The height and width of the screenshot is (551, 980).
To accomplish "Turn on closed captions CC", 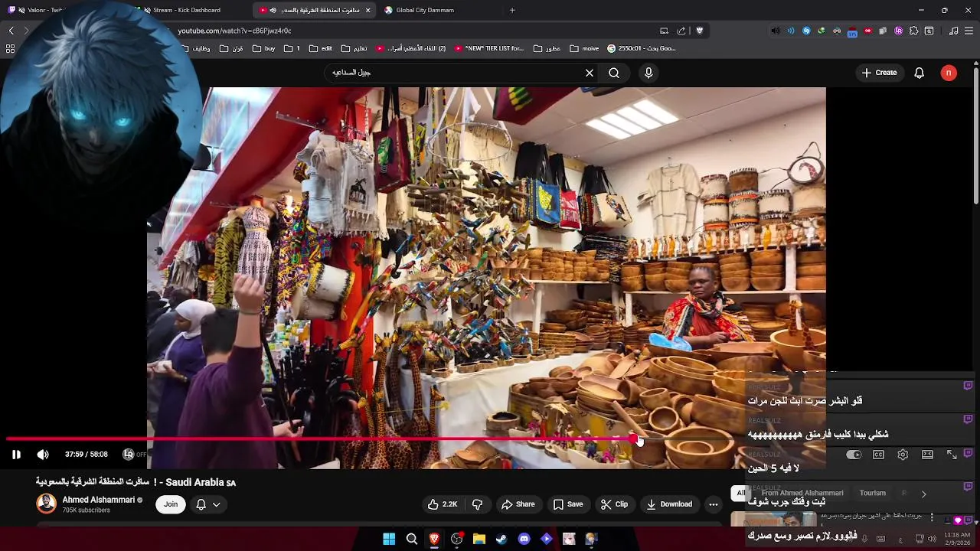I will coord(879,455).
